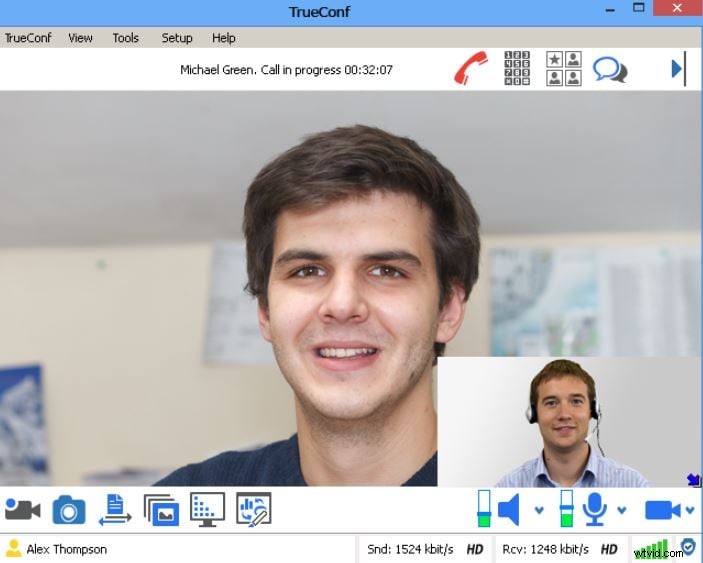This screenshot has height=563, width=703.
Task: Expand the side panel arrow
Action: (678, 69)
